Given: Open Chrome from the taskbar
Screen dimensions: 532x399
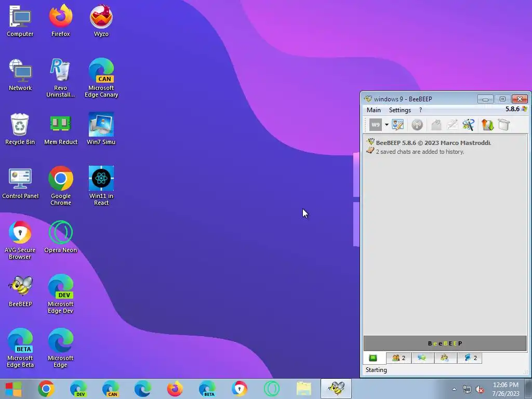Looking at the screenshot, I should tap(46, 389).
